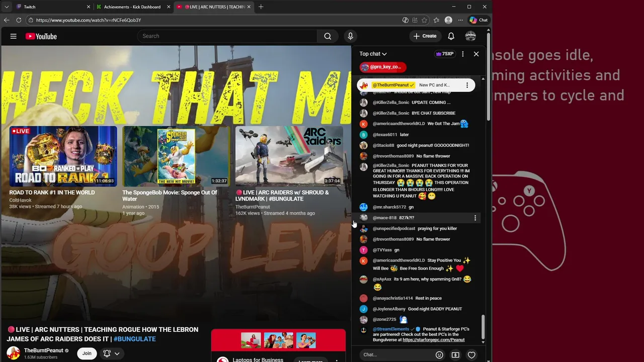Open the 75XP crown badge in chat
Viewport: 644px width, 362px height.
[x=445, y=54]
